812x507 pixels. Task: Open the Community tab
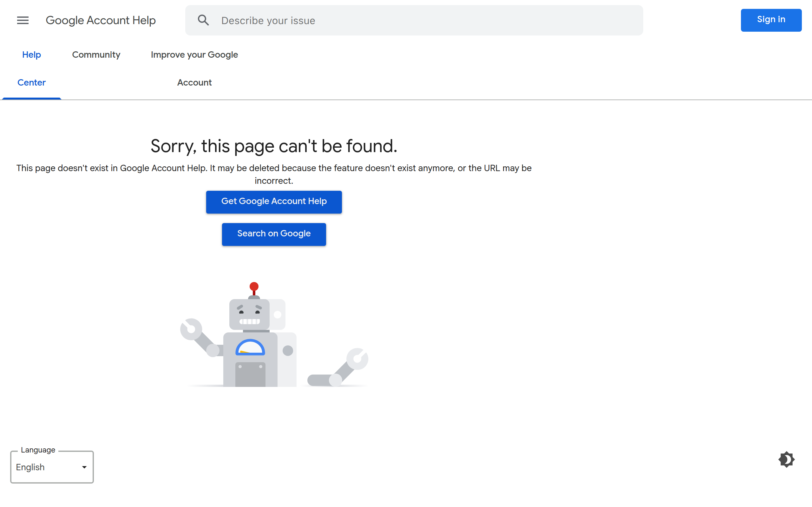pos(96,55)
